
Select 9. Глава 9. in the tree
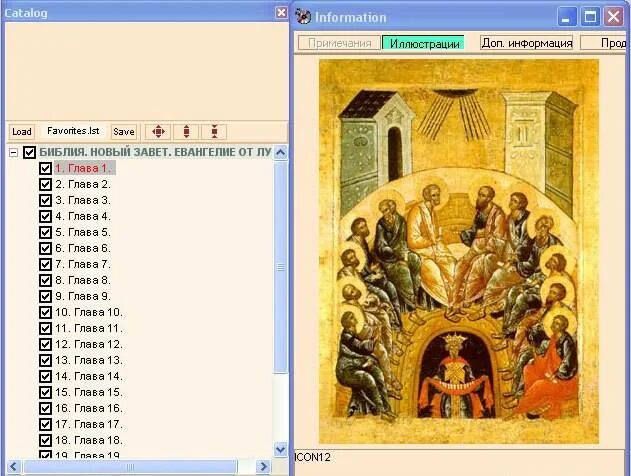point(83,296)
